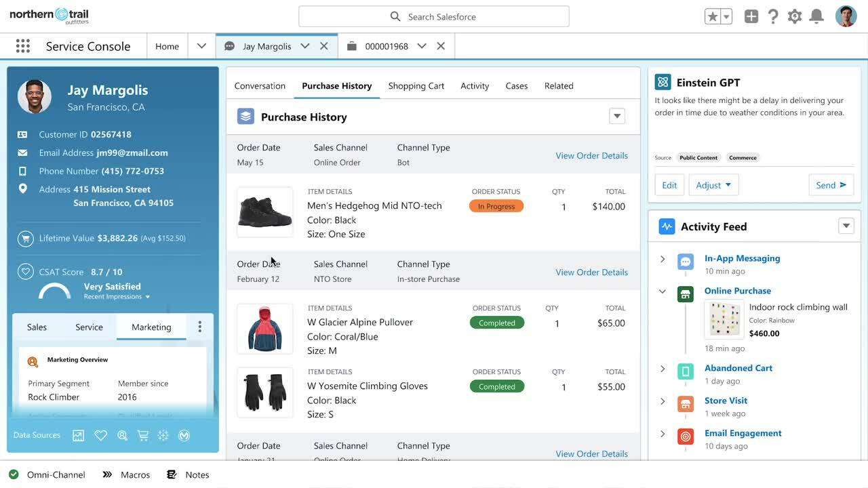Image resolution: width=868 pixels, height=488 pixels.
Task: Open the 000001968 tab dropdown chevron
Action: (422, 46)
